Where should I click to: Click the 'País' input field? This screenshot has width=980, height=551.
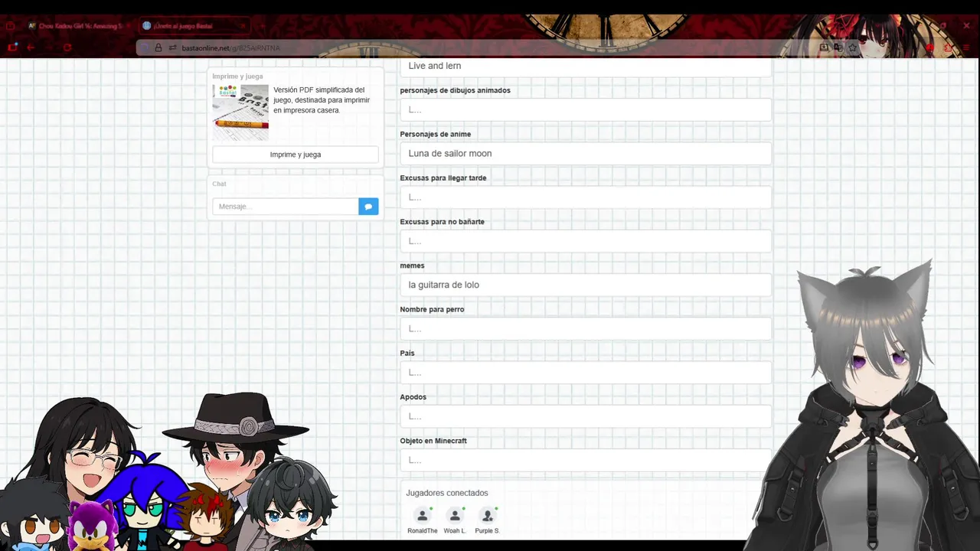click(x=586, y=373)
